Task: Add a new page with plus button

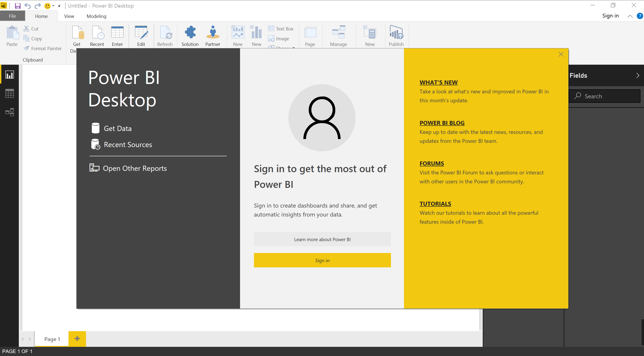Action: click(77, 339)
